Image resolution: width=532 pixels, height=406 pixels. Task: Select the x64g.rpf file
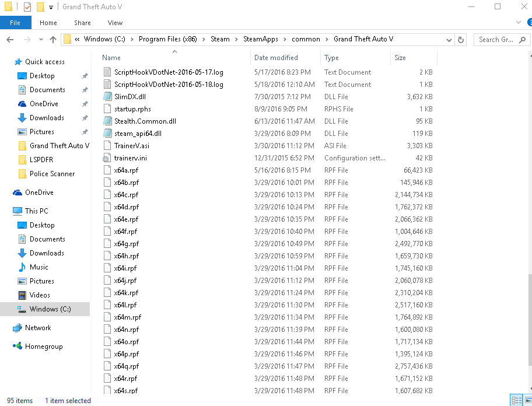click(x=126, y=244)
